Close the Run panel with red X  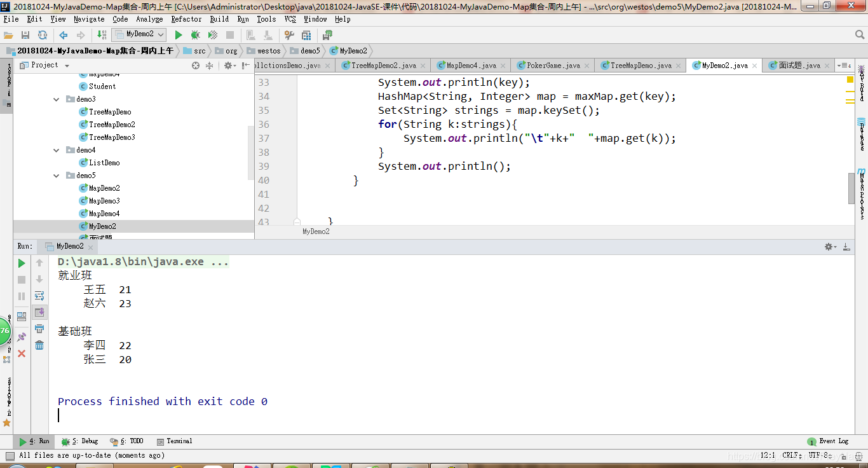pyautogui.click(x=22, y=353)
